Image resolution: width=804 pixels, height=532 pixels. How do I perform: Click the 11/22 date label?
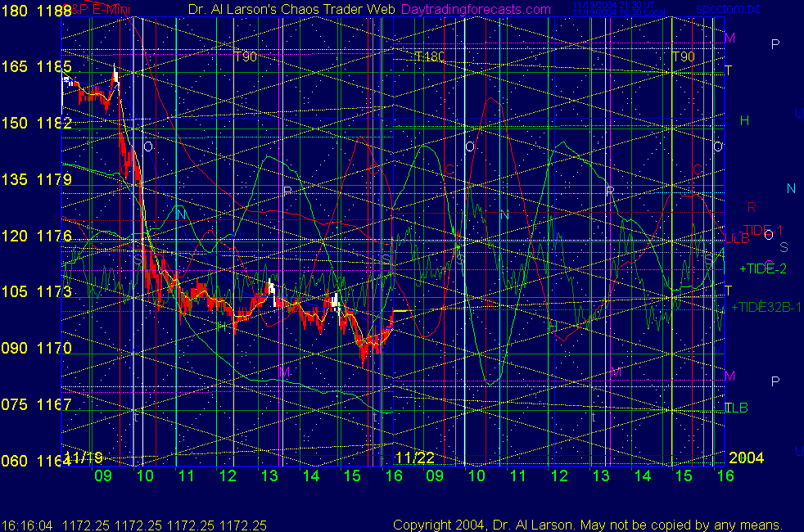[x=415, y=458]
